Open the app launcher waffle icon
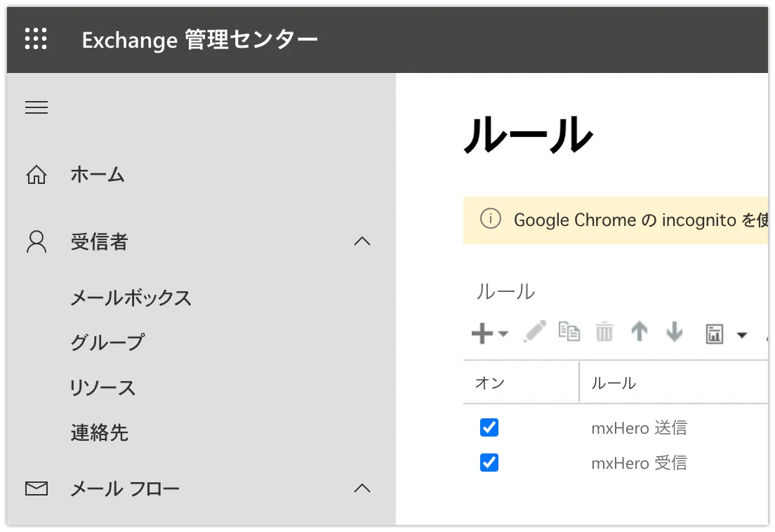The image size is (775, 532). click(36, 39)
